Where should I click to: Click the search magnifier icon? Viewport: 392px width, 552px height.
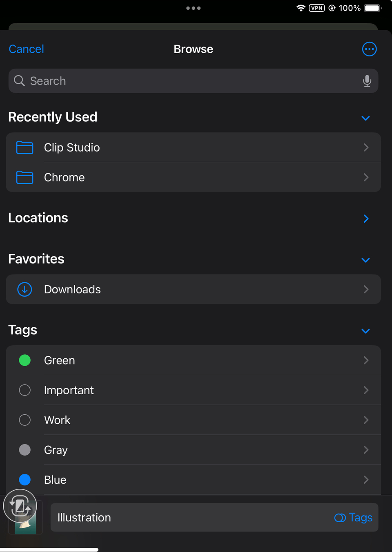click(19, 81)
